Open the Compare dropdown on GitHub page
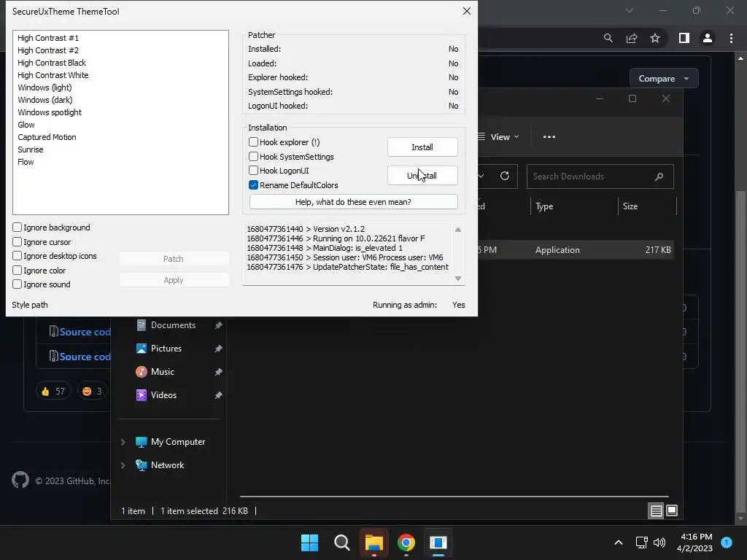Viewport: 747px width, 560px height. pyautogui.click(x=664, y=79)
